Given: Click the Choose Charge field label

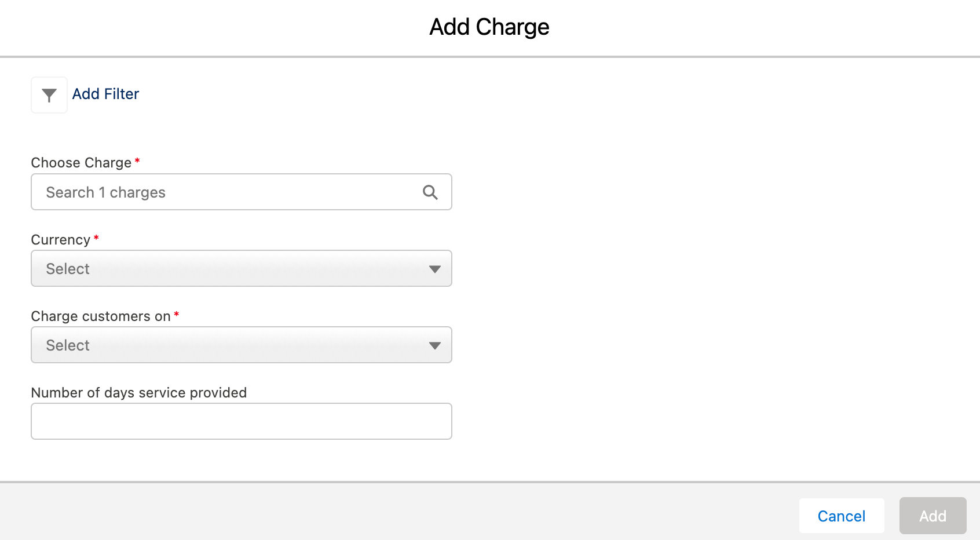Looking at the screenshot, I should (x=81, y=163).
